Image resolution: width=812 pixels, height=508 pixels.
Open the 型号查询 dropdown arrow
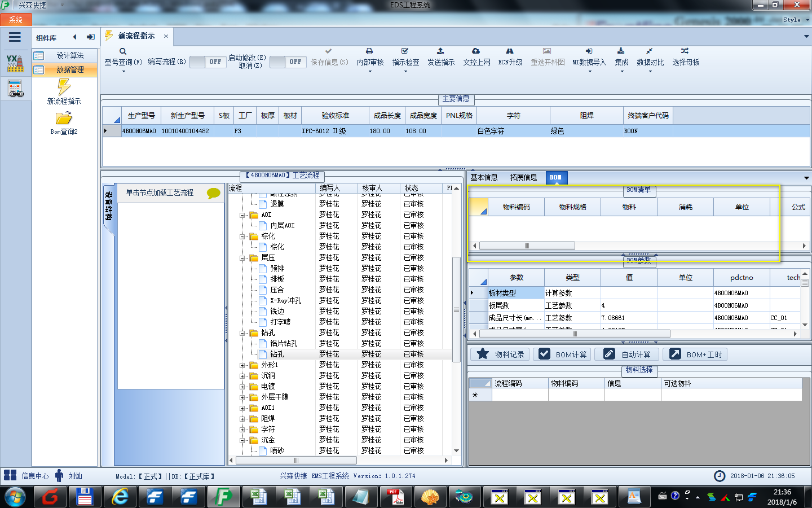pyautogui.click(x=123, y=72)
